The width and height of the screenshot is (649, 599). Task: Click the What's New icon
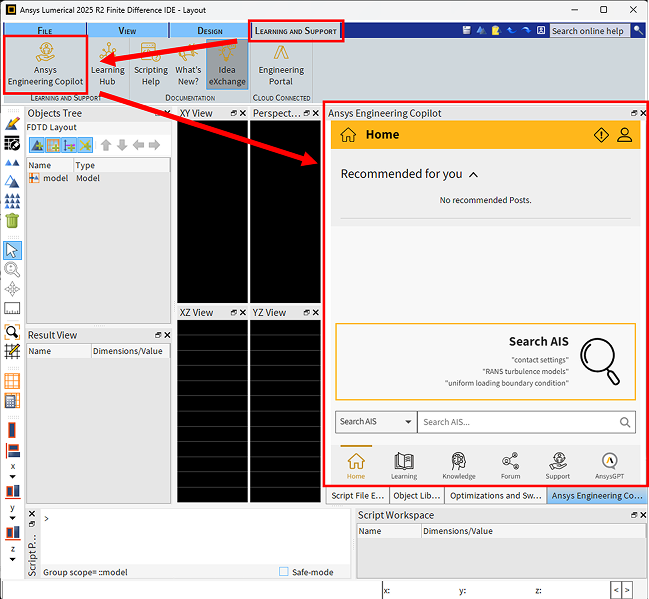pos(188,64)
